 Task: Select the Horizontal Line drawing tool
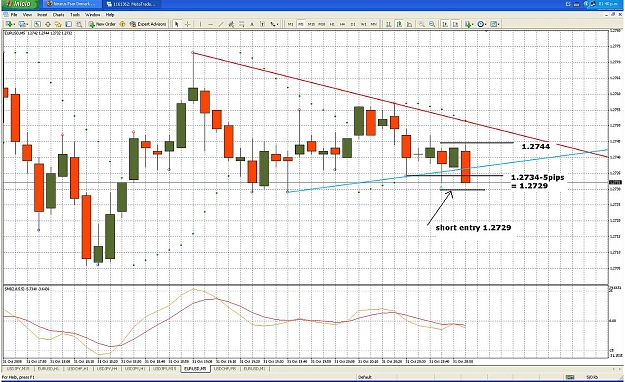coord(210,24)
